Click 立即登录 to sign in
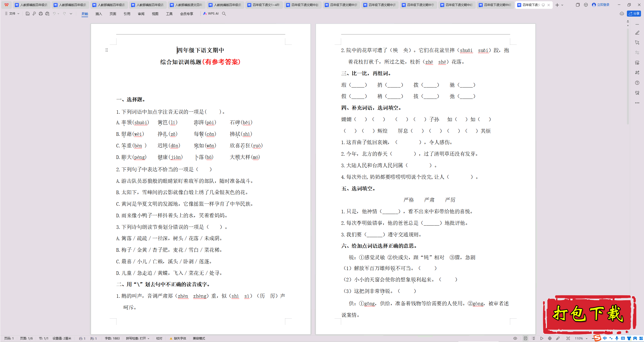This screenshot has width=644, height=342. [x=601, y=5]
